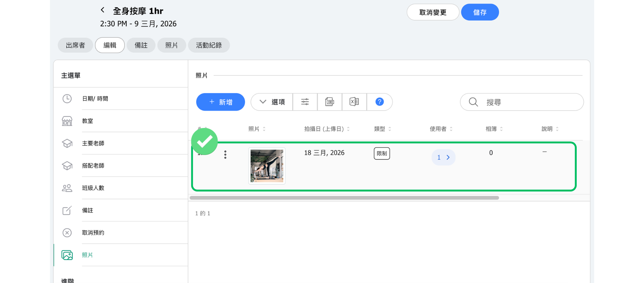Sort by 類型 column header

382,129
